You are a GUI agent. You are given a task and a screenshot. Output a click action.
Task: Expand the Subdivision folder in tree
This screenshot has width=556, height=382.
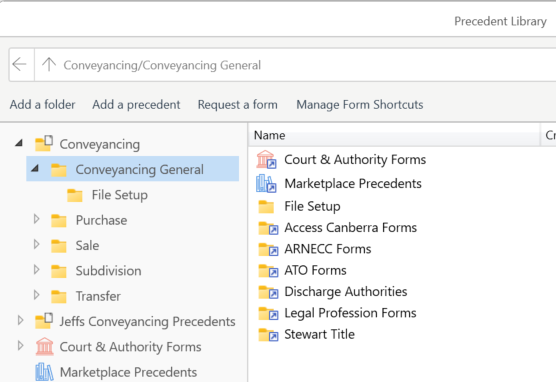tap(37, 270)
